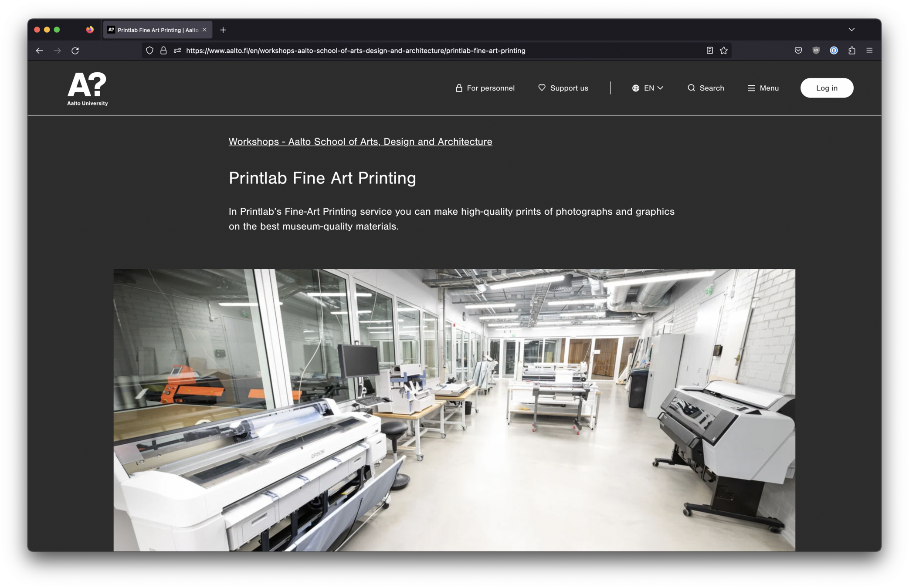The image size is (909, 588).
Task: Click the browser back arrow
Action: [x=39, y=51]
